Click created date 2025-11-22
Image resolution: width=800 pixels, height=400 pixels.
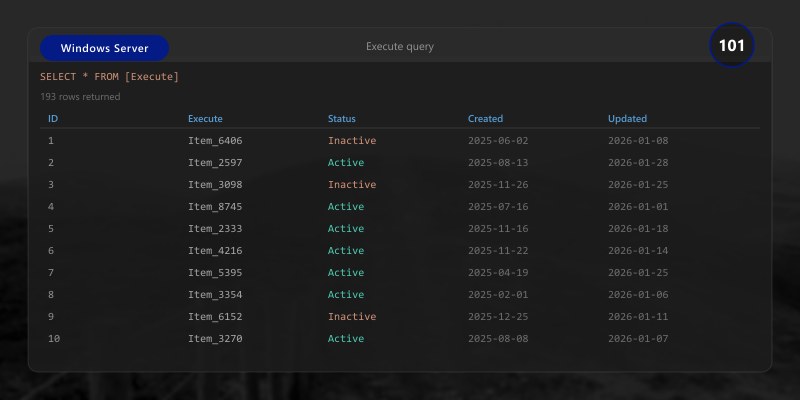(498, 250)
